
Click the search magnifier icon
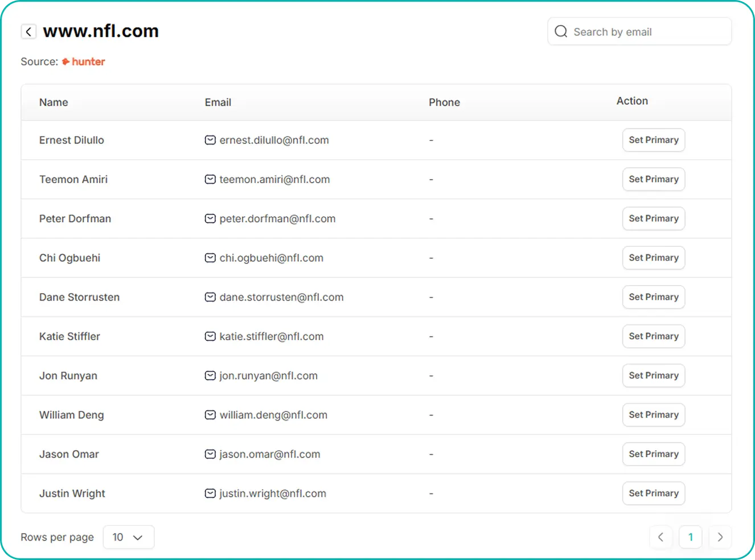[561, 31]
